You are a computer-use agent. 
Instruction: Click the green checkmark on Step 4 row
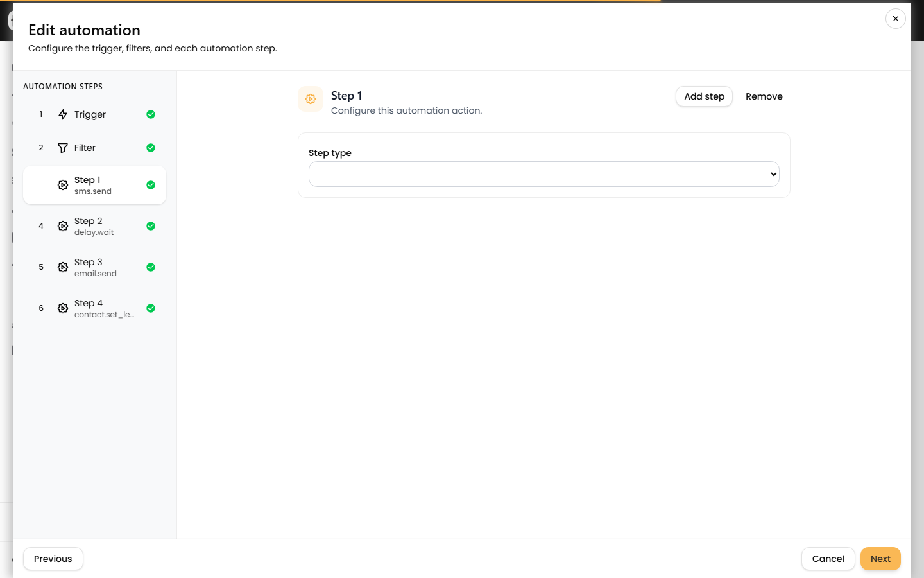(151, 308)
